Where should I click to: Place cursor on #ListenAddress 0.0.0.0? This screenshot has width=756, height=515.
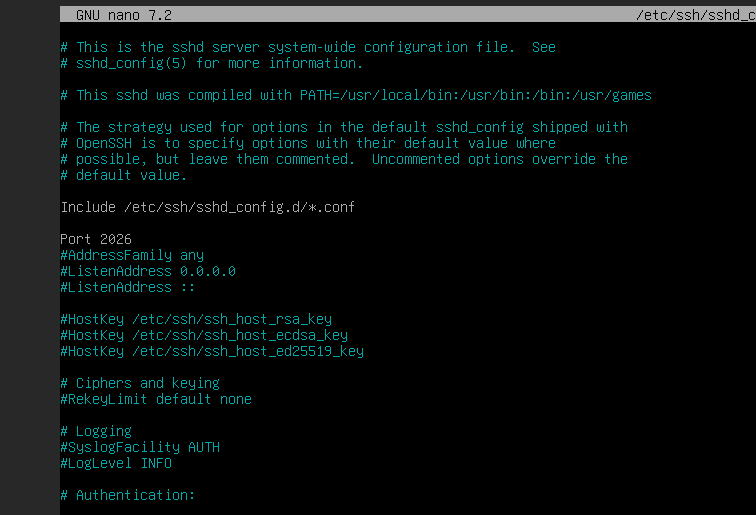pos(148,271)
